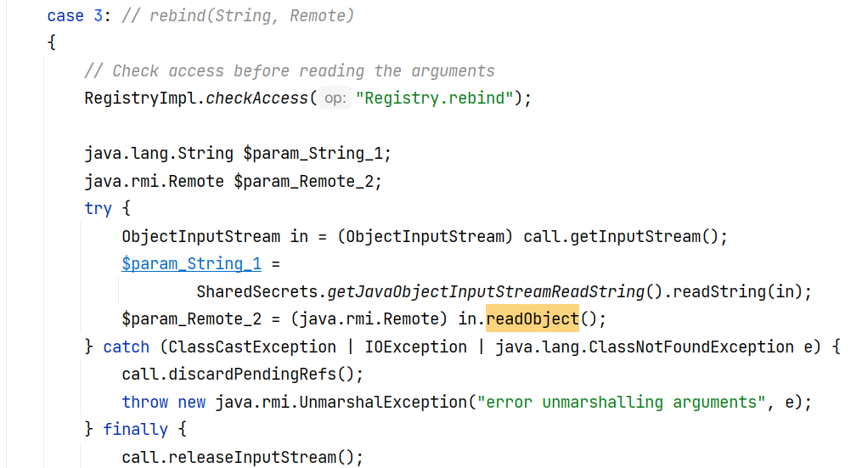The width and height of the screenshot is (868, 468).
Task: Click the "try" keyword
Action: tap(98, 209)
